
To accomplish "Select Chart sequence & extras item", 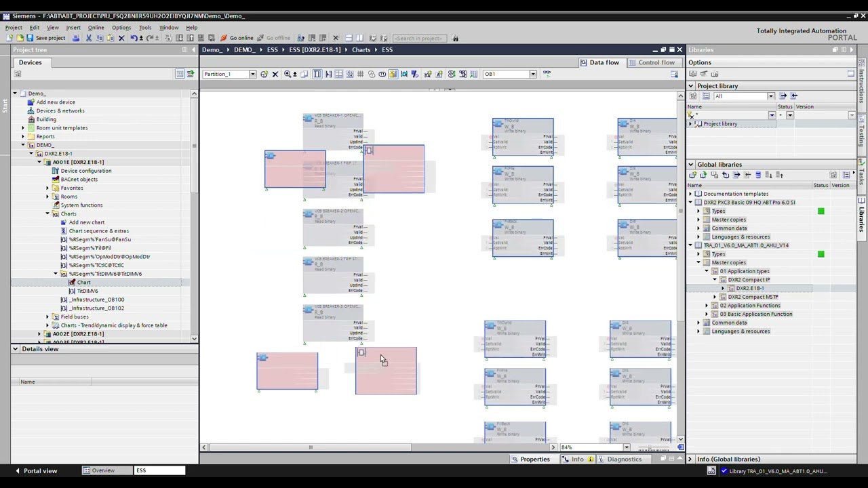I will coord(98,230).
